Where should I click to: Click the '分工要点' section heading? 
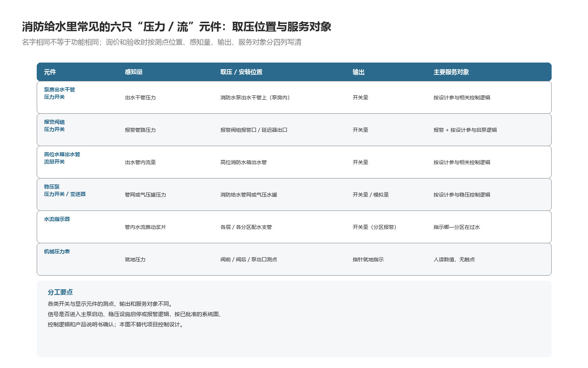coord(60,292)
